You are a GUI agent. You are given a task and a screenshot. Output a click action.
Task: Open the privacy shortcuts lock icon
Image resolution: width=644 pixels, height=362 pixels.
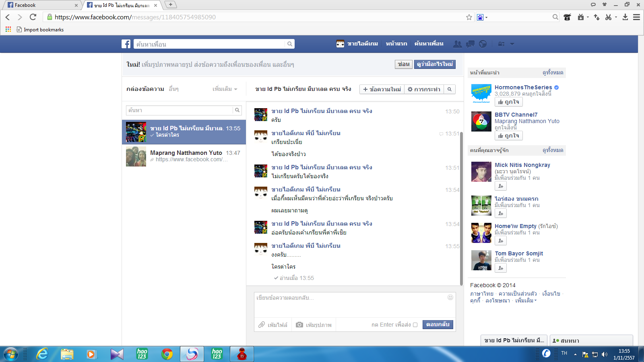[x=501, y=44]
